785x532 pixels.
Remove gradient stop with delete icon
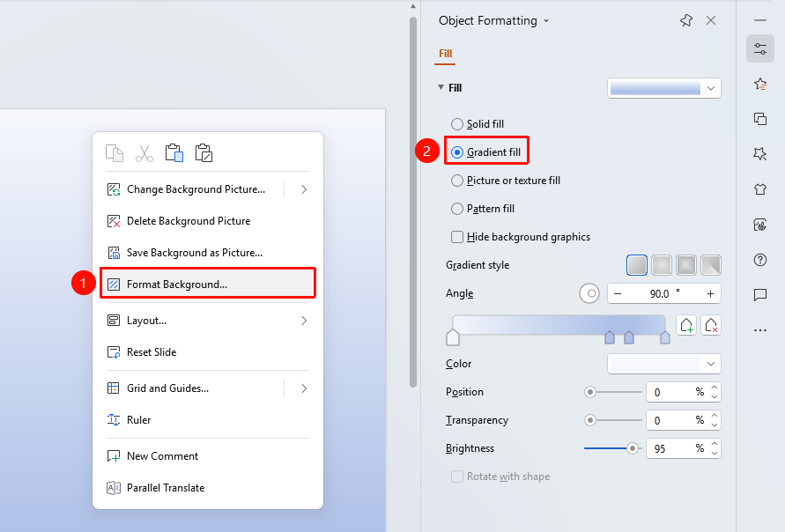pyautogui.click(x=711, y=325)
